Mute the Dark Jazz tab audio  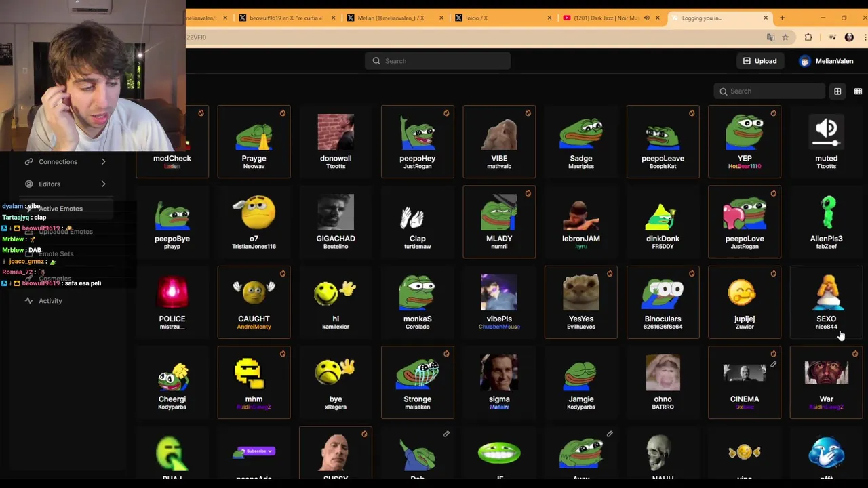point(646,18)
